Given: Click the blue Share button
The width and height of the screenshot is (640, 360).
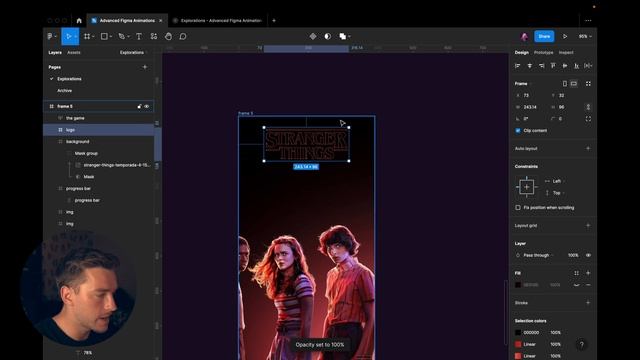Looking at the screenshot, I should [x=544, y=36].
